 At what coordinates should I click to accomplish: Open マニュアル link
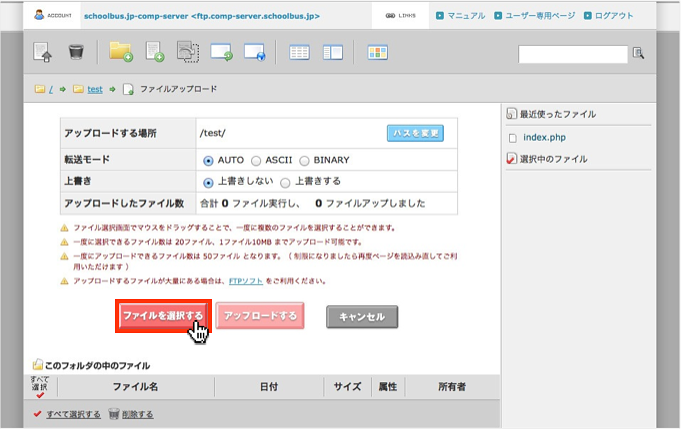[466, 16]
